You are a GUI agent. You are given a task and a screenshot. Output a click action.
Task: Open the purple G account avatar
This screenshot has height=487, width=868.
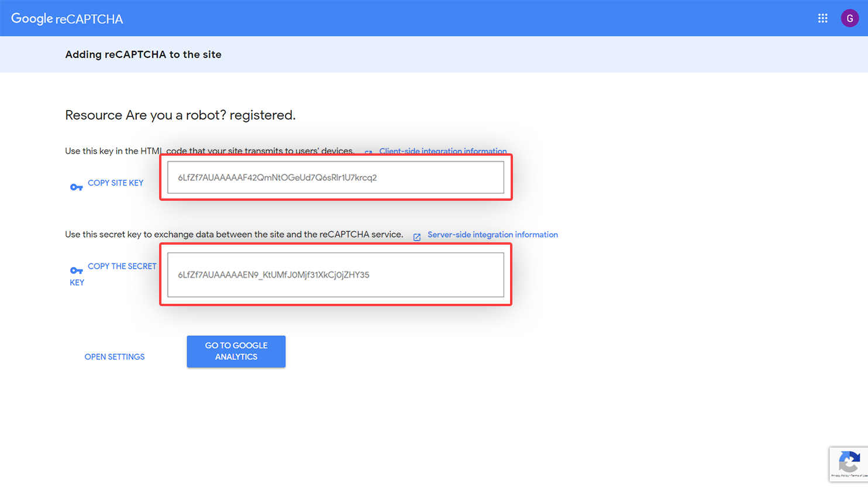click(849, 18)
